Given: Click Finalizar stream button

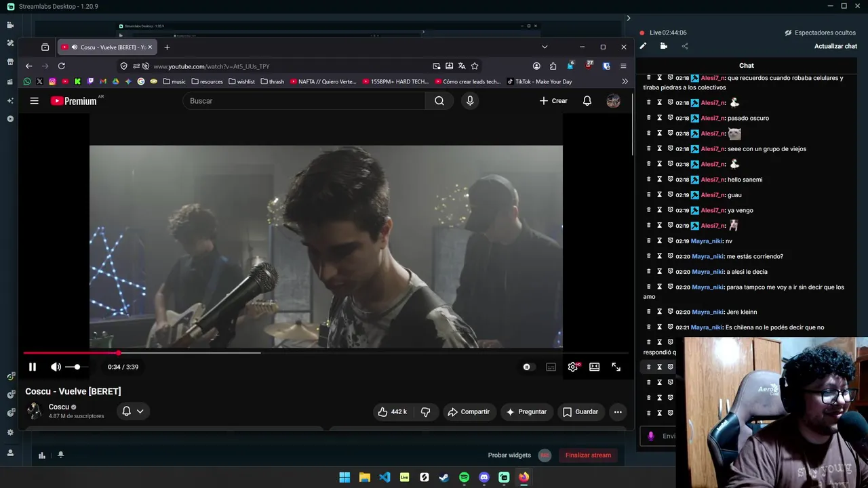Looking at the screenshot, I should click(588, 455).
